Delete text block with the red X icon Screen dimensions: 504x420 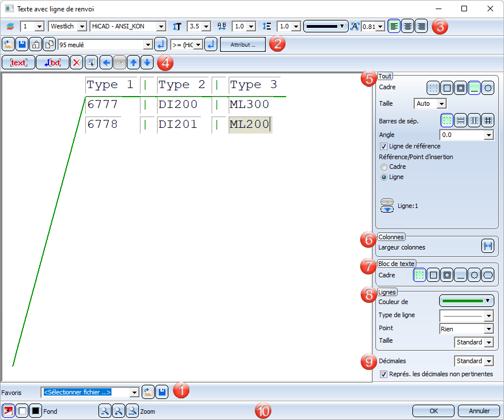76,63
